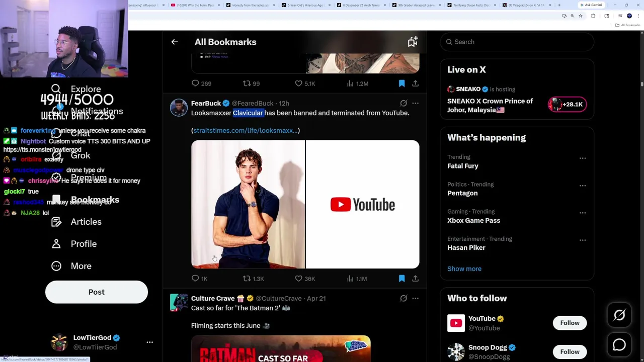Open a new browser tab
Screen dimensions: 644x362
pos(559,5)
